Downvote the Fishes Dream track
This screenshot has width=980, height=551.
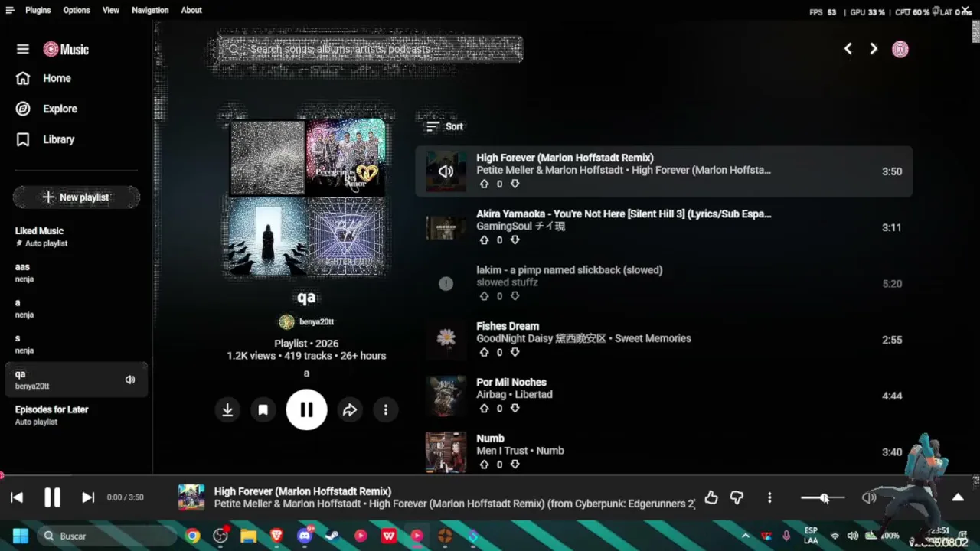click(514, 353)
